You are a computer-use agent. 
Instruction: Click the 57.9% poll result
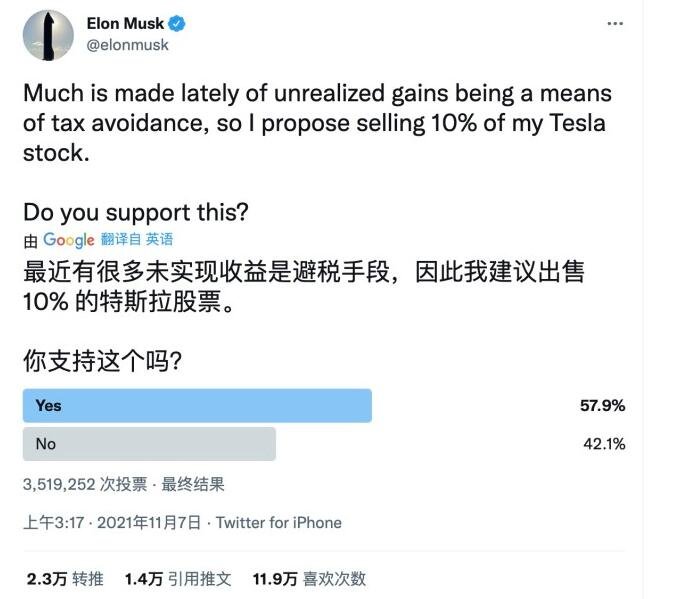(603, 405)
